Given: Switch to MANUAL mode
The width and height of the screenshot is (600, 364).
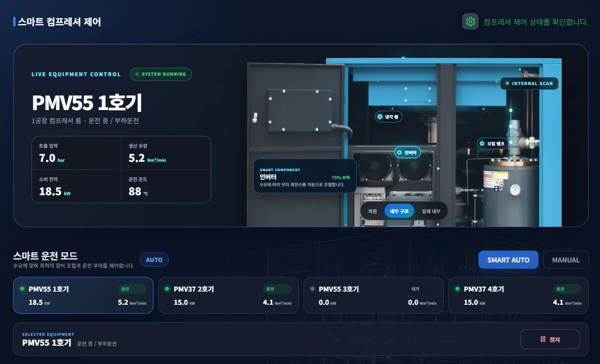Looking at the screenshot, I should (x=566, y=260).
